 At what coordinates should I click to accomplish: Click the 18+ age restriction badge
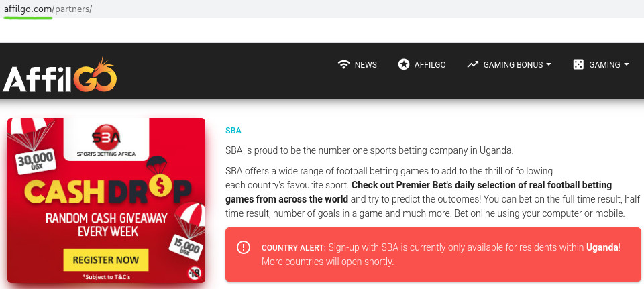194,273
